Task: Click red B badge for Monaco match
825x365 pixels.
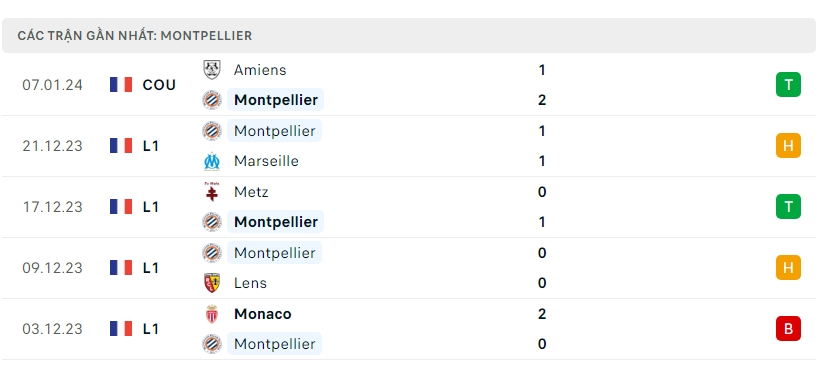Action: point(788,329)
